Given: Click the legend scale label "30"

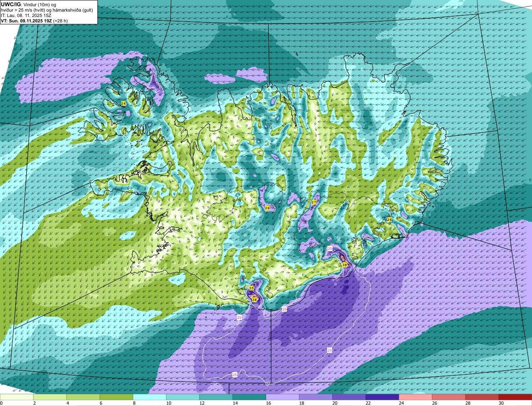Looking at the screenshot, I should (501, 403).
